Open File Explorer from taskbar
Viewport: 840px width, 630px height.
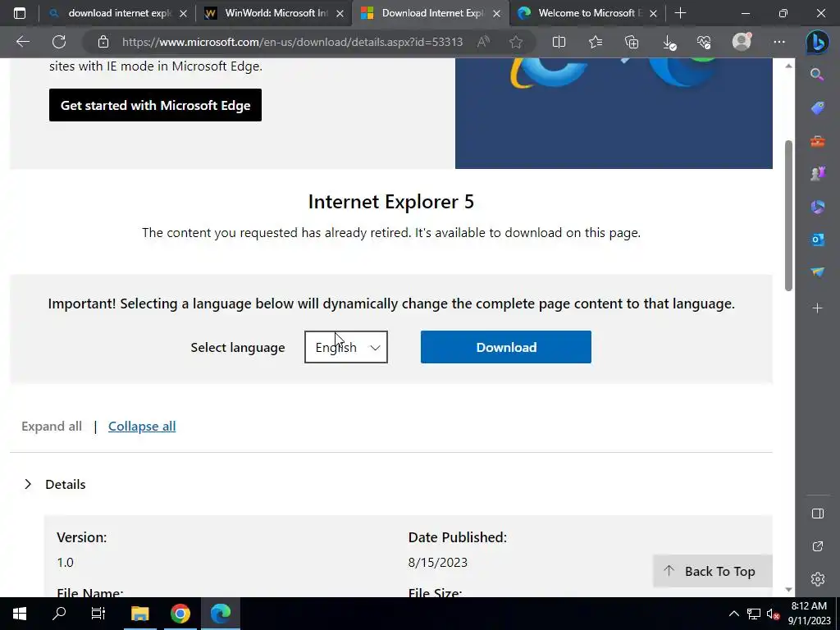tap(139, 614)
